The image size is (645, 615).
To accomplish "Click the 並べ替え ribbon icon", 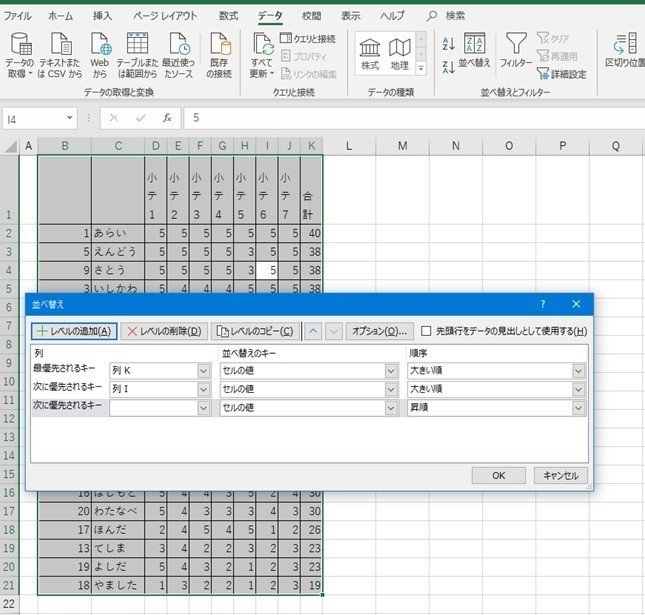I will pos(474,50).
